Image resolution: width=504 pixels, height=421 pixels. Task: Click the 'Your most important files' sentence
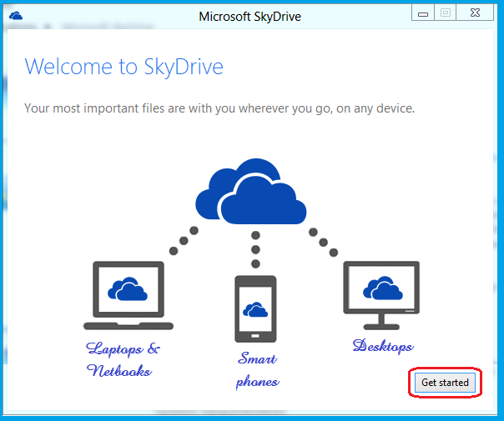[219, 108]
